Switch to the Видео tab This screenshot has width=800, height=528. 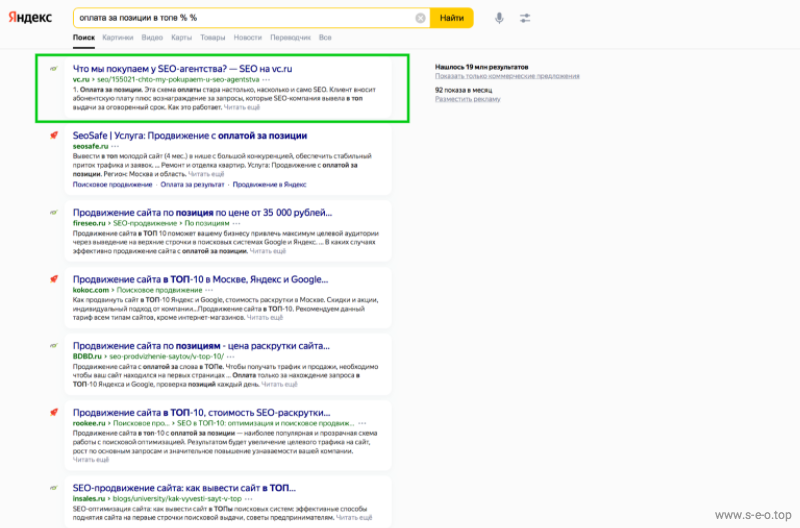(152, 37)
